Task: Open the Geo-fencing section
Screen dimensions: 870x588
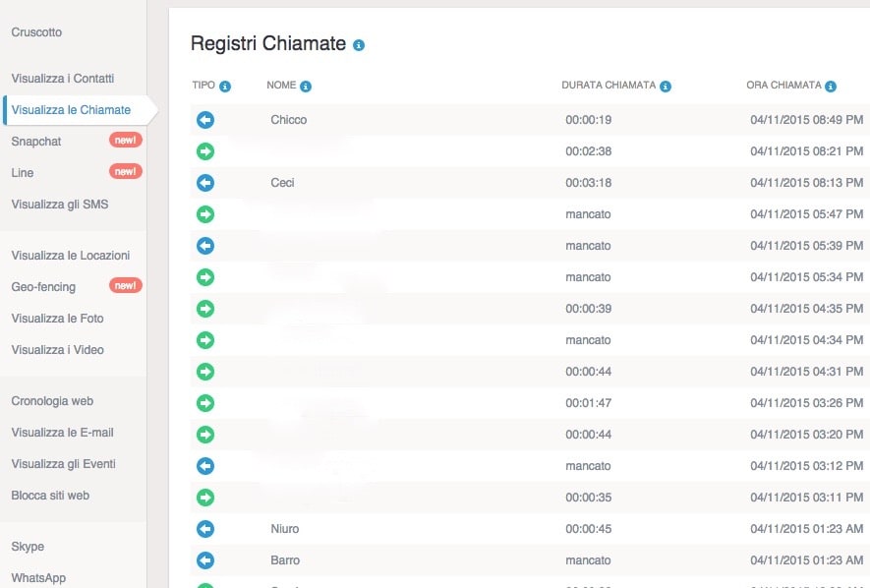Action: pyautogui.click(x=43, y=287)
